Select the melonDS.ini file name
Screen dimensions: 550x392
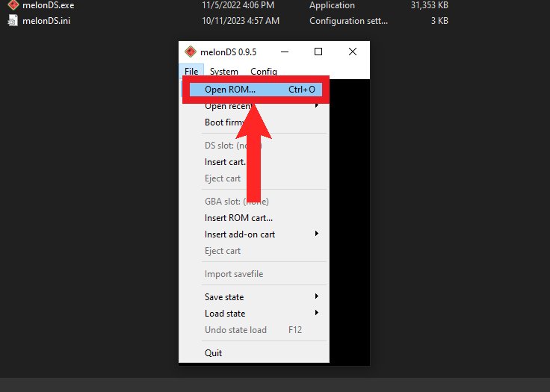pos(46,21)
